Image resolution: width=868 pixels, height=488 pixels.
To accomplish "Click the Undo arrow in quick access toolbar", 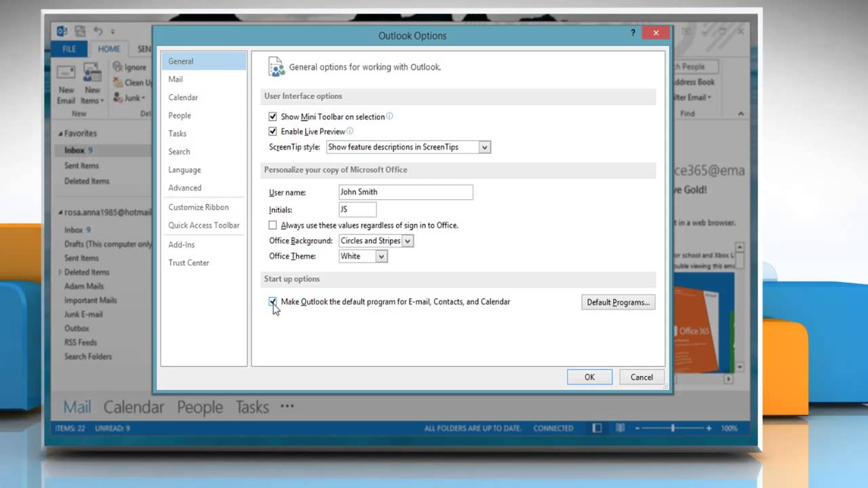I will click(98, 31).
